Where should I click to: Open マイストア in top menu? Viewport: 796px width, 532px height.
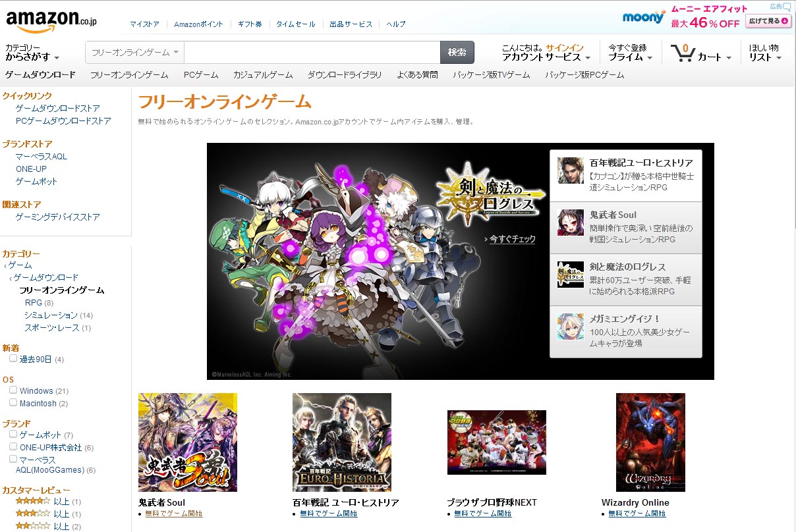point(144,24)
